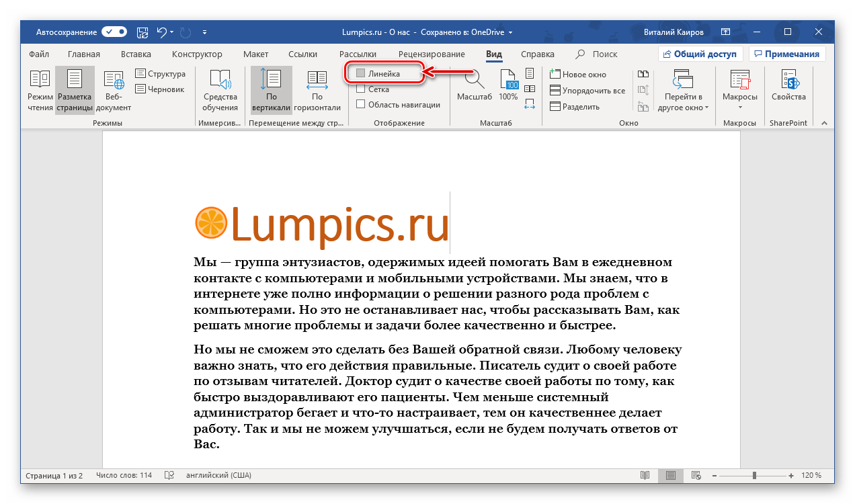Expand the Macros (Макросы) dropdown
Screen dimensions: 855x504
coord(739,107)
